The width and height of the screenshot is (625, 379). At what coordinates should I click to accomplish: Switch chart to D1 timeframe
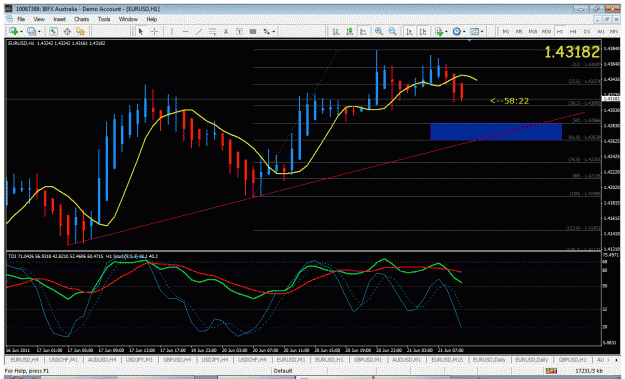587,31
